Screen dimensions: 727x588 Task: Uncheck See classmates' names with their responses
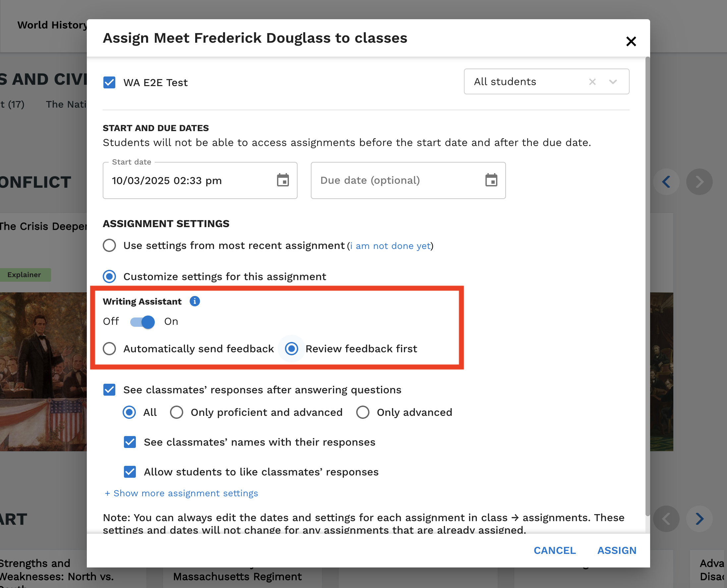pyautogui.click(x=130, y=442)
